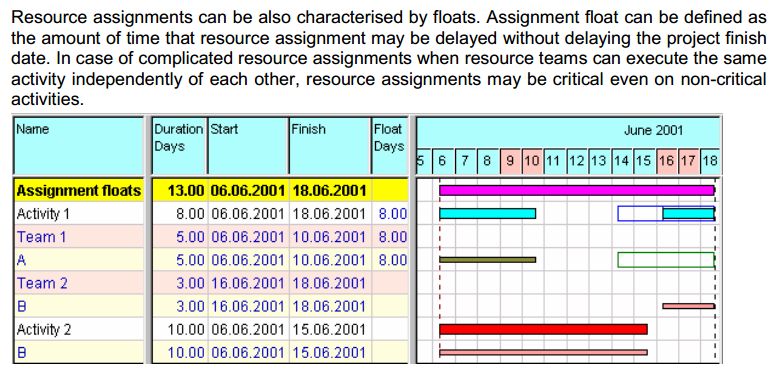Select weekend day 16 in the timeline
782x380 pixels.
(x=667, y=161)
